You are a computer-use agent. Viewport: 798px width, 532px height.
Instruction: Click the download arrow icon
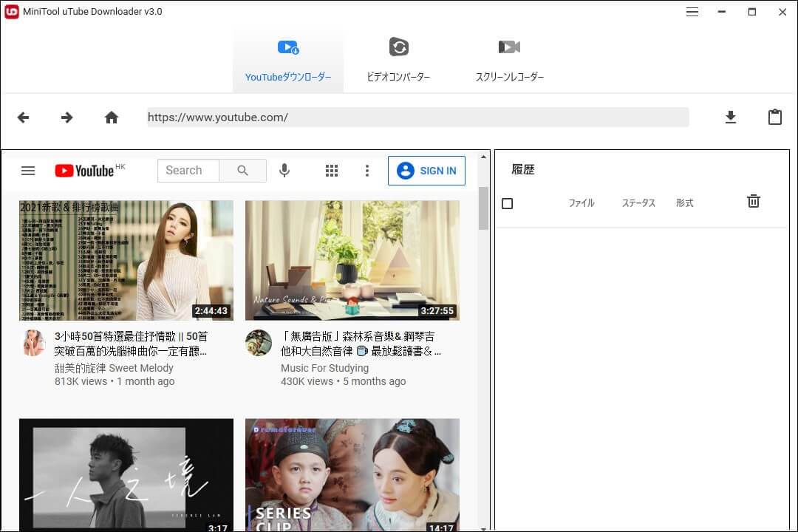point(730,117)
